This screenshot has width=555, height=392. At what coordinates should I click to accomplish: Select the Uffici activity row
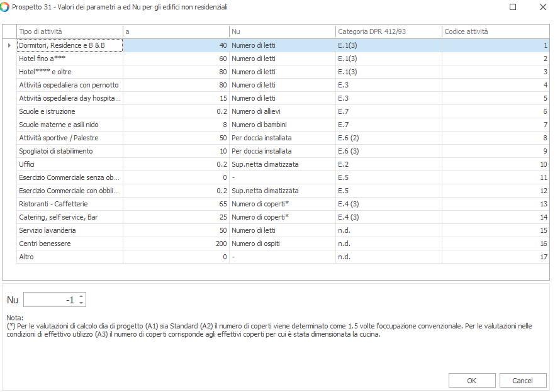point(69,164)
